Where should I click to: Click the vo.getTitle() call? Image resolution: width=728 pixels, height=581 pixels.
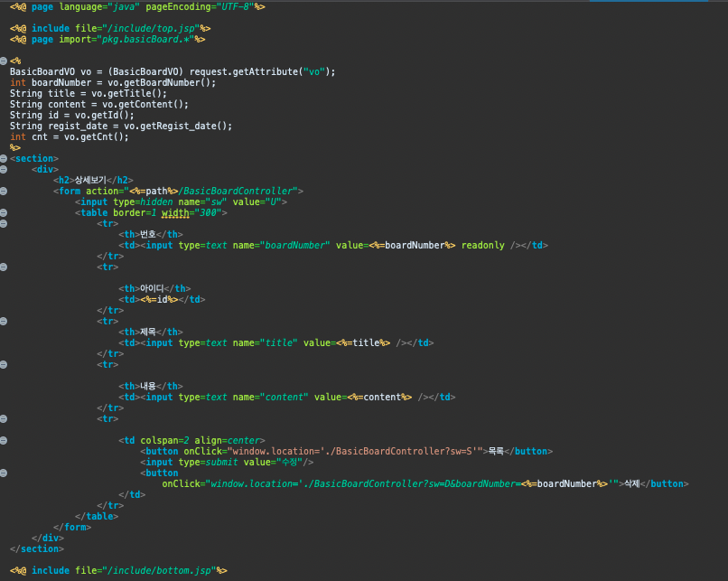coord(126,93)
